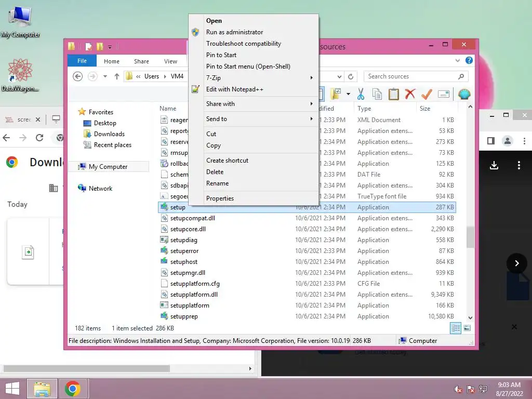Open recent locations dropdown arrow
Viewport: 532px width, 399px height.
(x=105, y=76)
